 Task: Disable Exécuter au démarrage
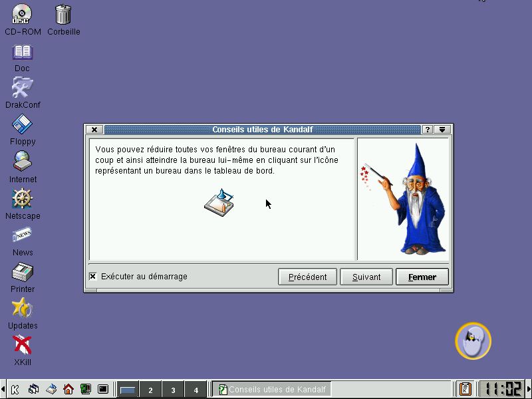93,277
